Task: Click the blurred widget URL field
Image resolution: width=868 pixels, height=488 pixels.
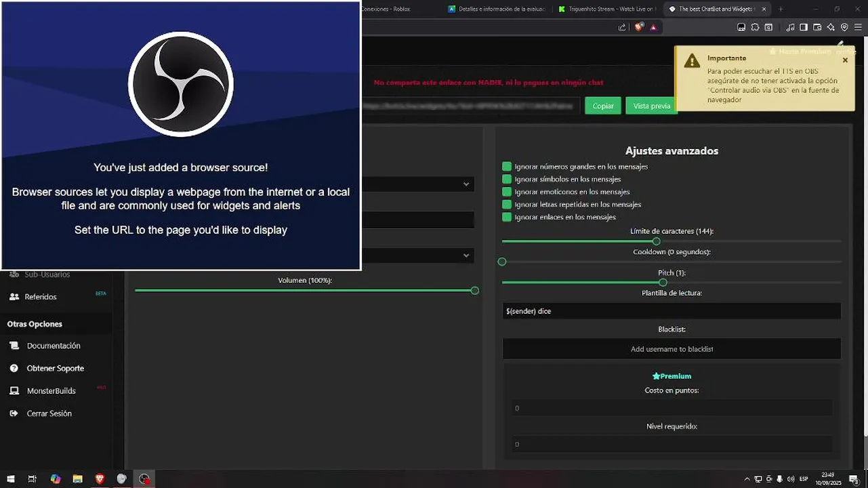Action: point(471,106)
